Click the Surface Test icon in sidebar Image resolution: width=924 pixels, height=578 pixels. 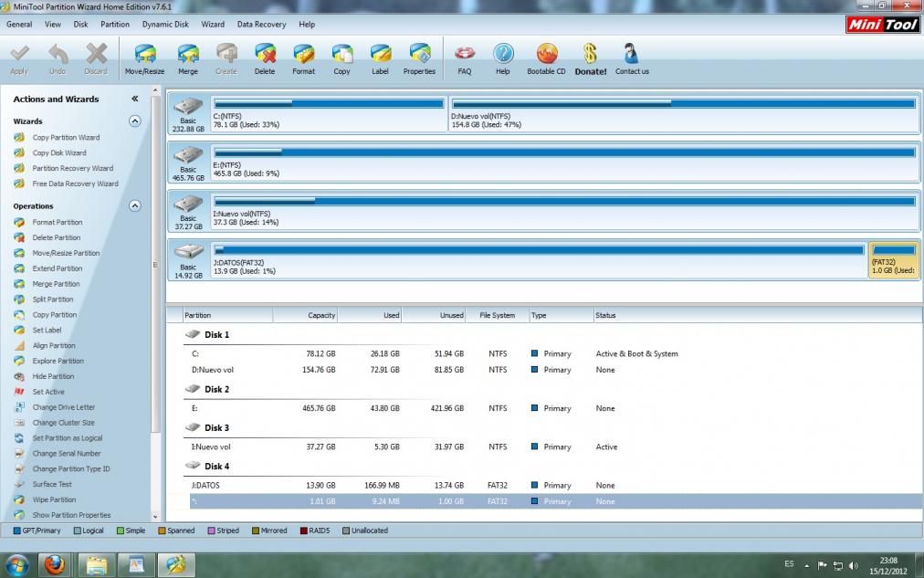tap(19, 484)
